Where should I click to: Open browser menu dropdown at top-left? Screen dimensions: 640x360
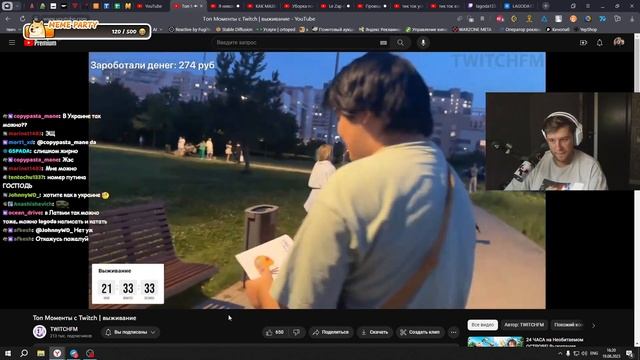point(17,6)
